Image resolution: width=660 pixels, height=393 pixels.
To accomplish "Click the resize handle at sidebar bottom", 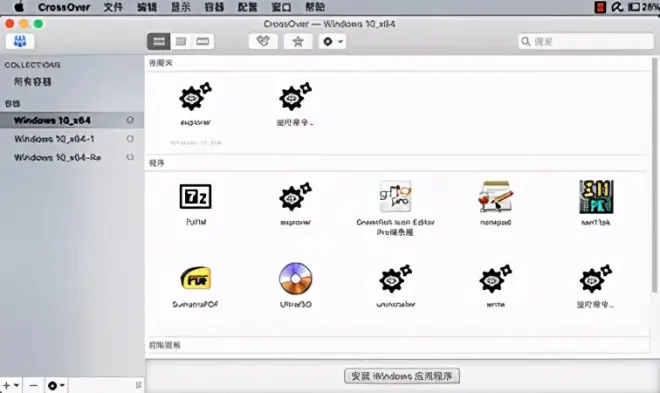I will point(138,385).
